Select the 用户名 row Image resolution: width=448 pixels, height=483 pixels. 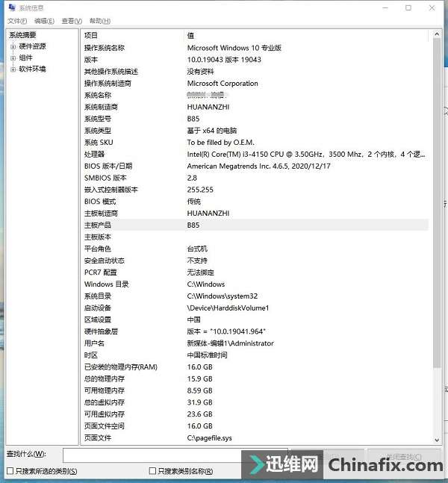point(255,343)
